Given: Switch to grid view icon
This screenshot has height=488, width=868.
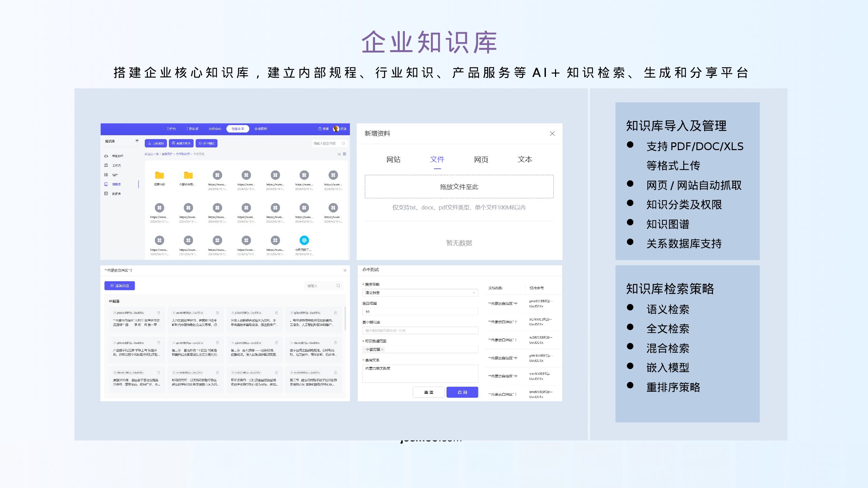Looking at the screenshot, I should 344,154.
